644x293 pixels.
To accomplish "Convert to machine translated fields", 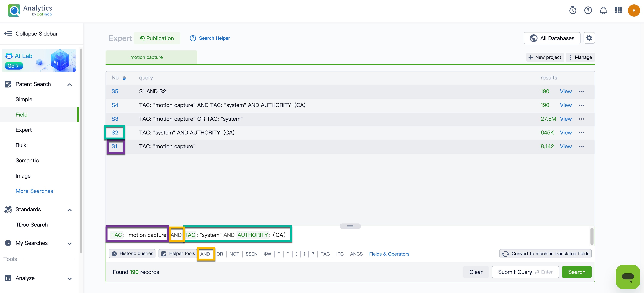I will tap(545, 253).
